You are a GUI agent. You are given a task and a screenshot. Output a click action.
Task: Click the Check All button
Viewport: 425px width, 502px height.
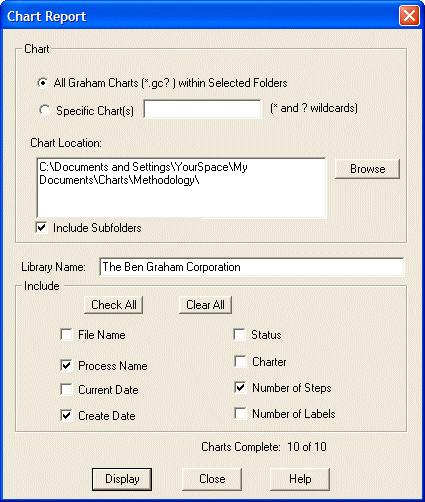coord(113,305)
